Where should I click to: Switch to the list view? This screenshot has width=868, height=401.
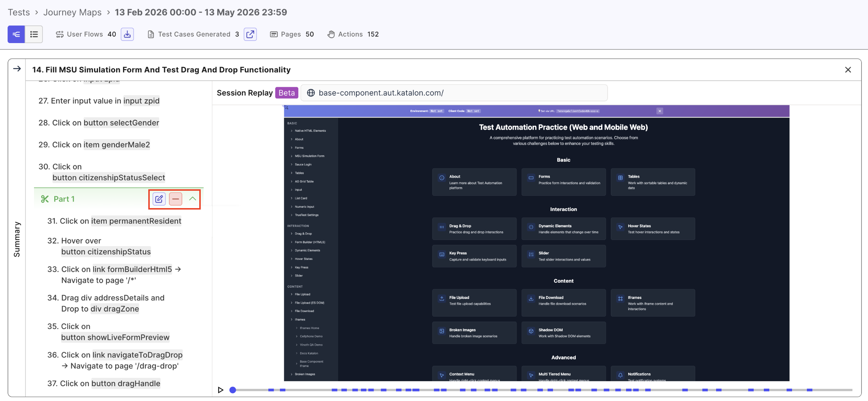34,34
